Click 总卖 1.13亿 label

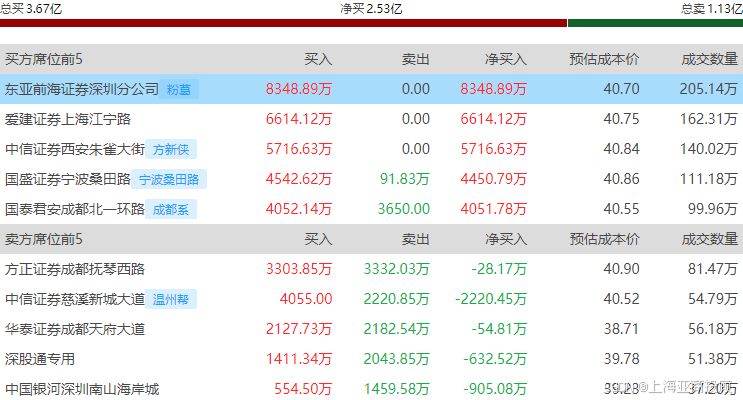tap(712, 9)
